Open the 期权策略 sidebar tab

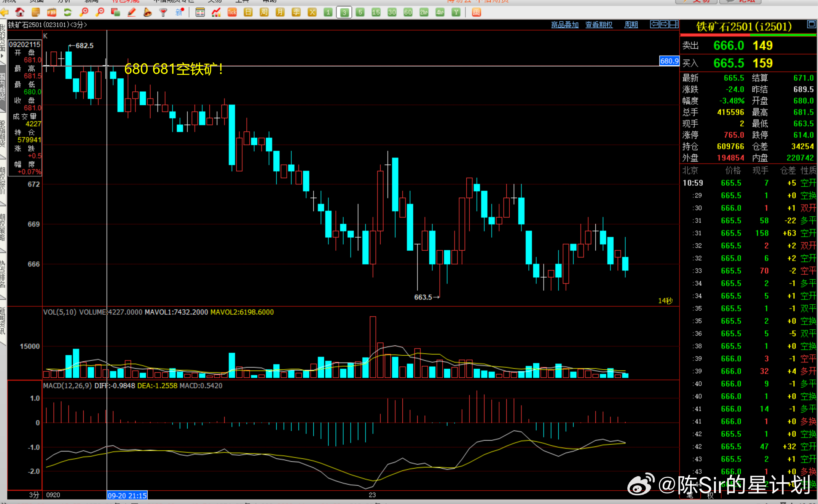[x=3, y=227]
